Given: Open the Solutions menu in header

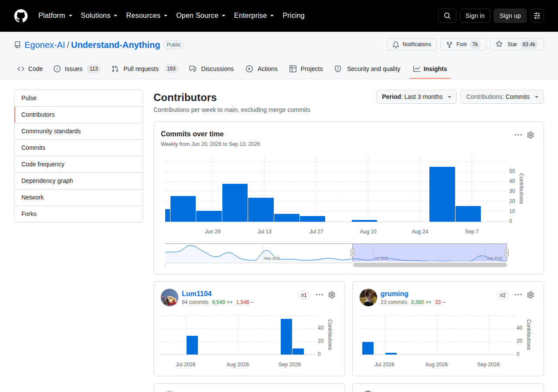Looking at the screenshot, I should (99, 16).
